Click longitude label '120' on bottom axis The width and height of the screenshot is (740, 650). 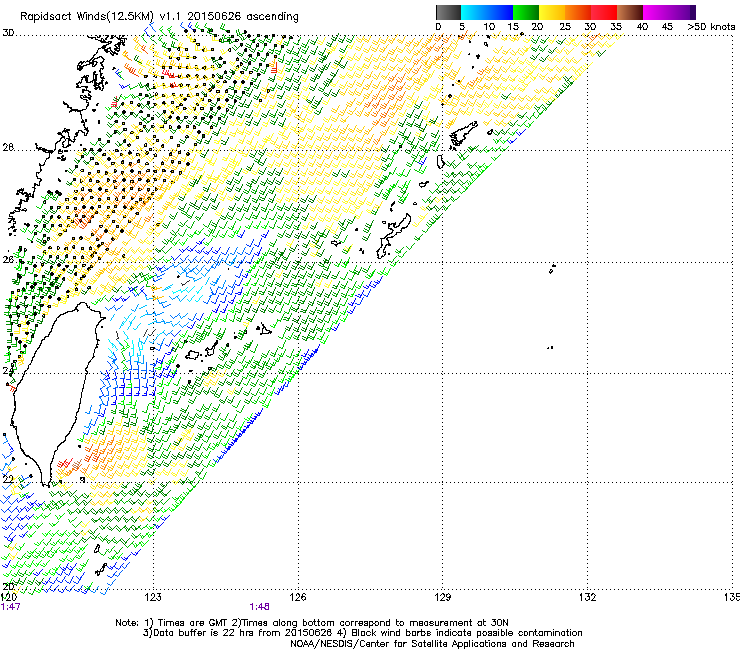8,598
